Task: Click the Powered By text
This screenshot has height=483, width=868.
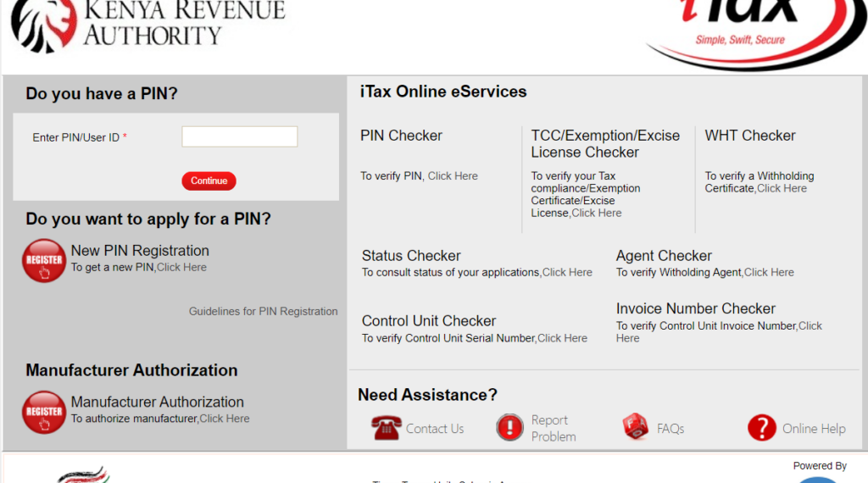Action: pyautogui.click(x=820, y=466)
